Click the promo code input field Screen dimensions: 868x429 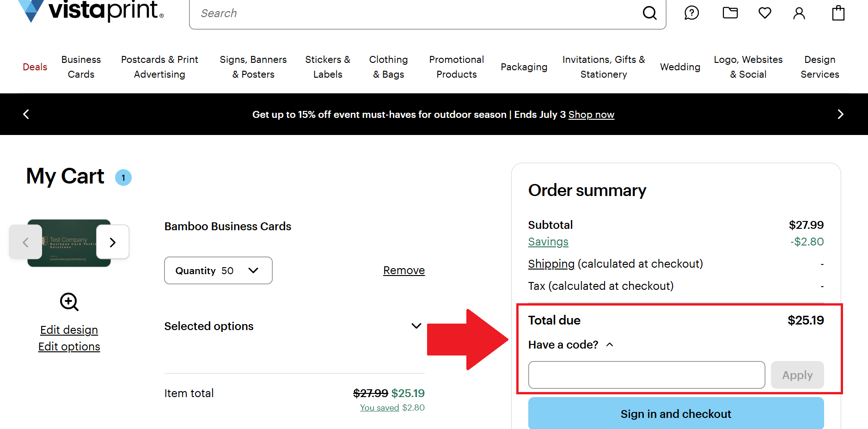pyautogui.click(x=646, y=375)
